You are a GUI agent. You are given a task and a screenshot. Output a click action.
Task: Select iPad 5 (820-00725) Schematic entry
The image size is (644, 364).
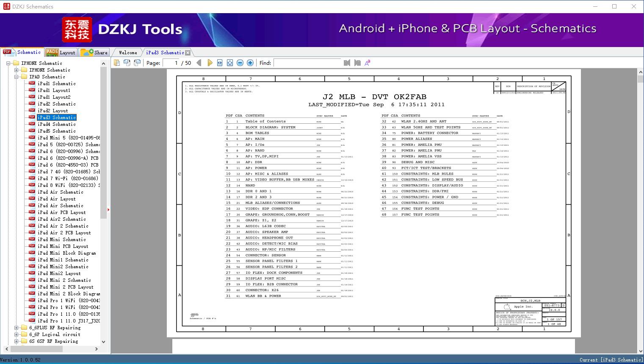69,144
